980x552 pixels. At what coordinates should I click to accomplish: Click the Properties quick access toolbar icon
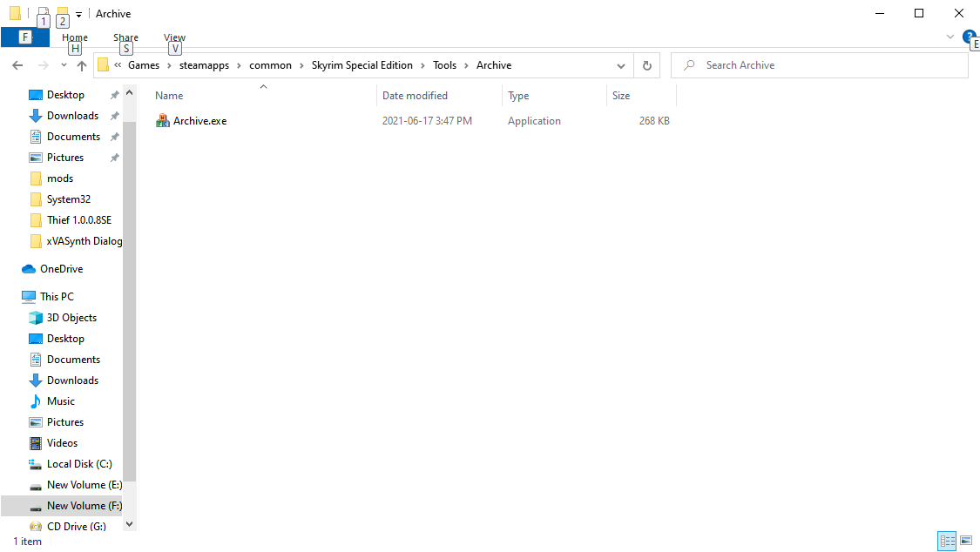[44, 12]
